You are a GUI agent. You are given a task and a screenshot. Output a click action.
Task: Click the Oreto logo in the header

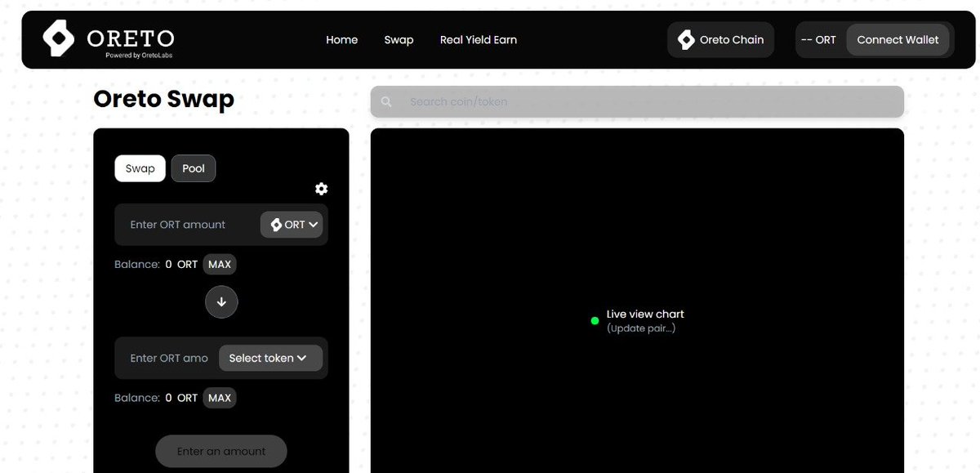tap(109, 39)
